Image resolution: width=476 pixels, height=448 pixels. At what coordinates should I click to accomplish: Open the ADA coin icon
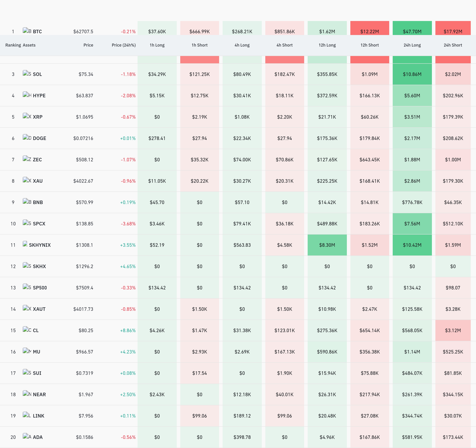(x=27, y=436)
